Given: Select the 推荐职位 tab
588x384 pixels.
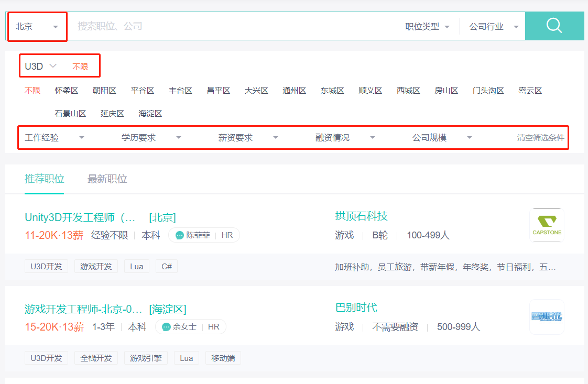Looking at the screenshot, I should tap(44, 178).
